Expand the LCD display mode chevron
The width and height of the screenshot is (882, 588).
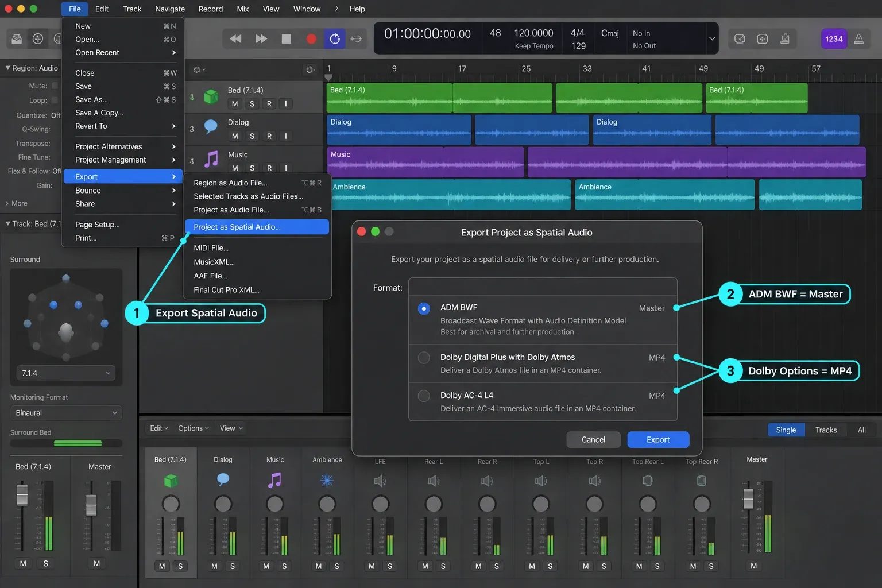click(x=711, y=39)
